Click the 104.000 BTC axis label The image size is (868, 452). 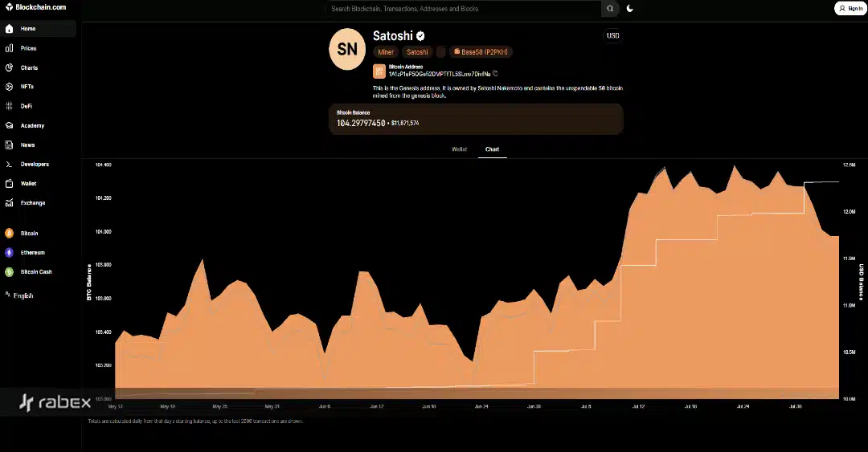click(104, 232)
